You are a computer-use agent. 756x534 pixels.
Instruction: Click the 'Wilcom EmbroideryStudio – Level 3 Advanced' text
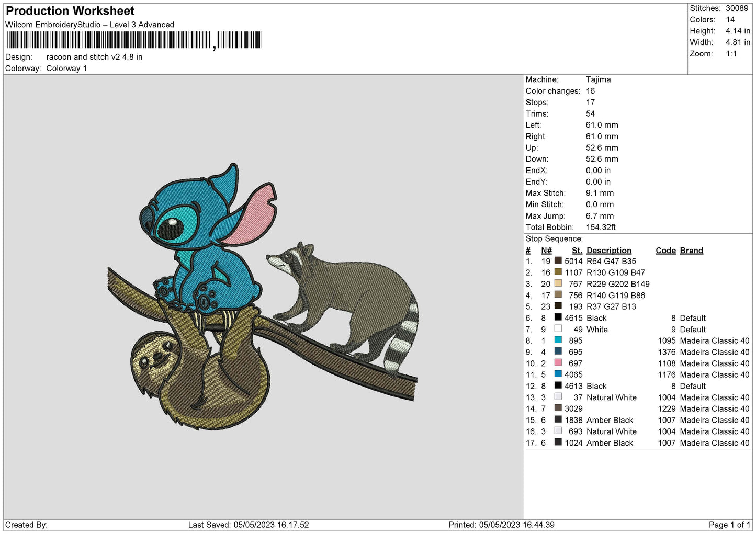coord(89,25)
